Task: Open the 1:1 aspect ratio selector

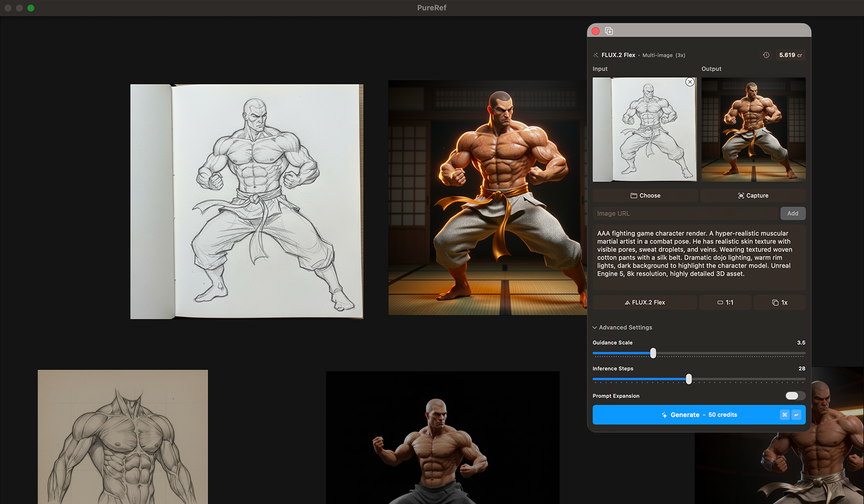Action: click(725, 302)
